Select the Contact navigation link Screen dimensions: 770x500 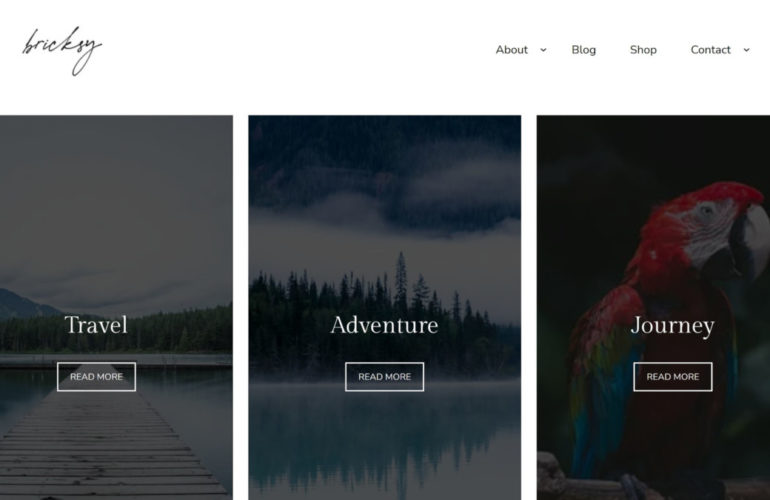click(x=711, y=50)
